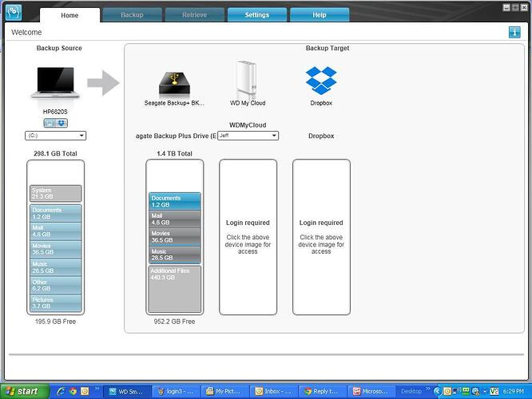The image size is (532, 399).
Task: Switch to the Backup tab
Action: [x=132, y=15]
